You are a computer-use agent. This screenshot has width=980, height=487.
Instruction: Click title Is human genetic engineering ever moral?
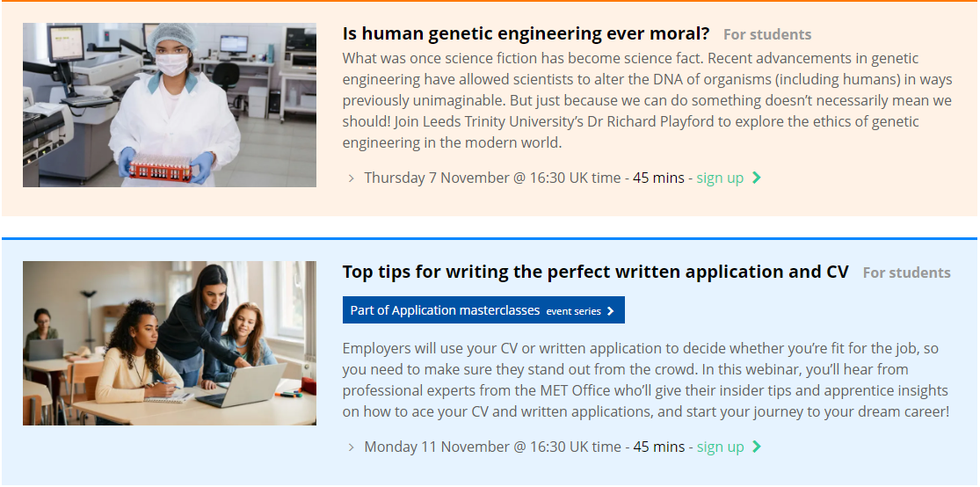(x=526, y=33)
